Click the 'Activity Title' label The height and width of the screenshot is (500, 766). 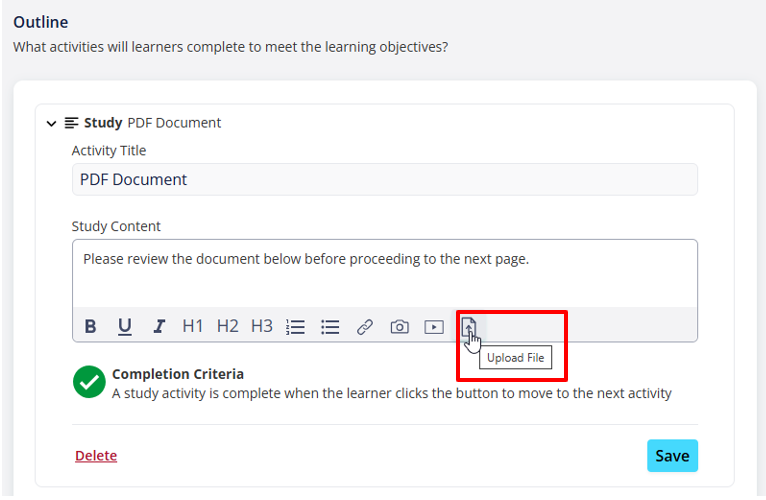[x=108, y=151]
